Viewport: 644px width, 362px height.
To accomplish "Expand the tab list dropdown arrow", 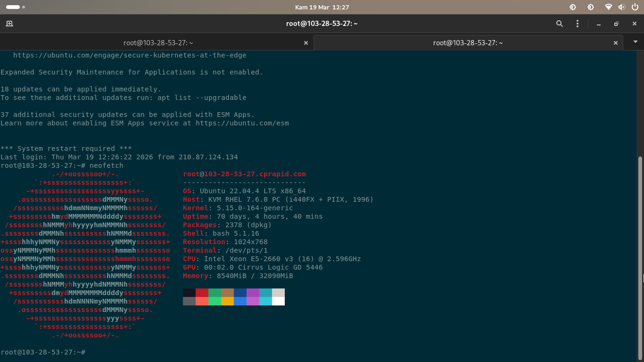I will coord(636,42).
